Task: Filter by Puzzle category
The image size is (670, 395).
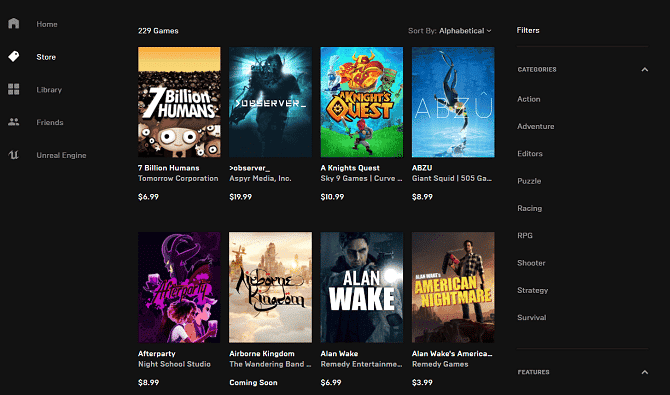Action: (529, 181)
